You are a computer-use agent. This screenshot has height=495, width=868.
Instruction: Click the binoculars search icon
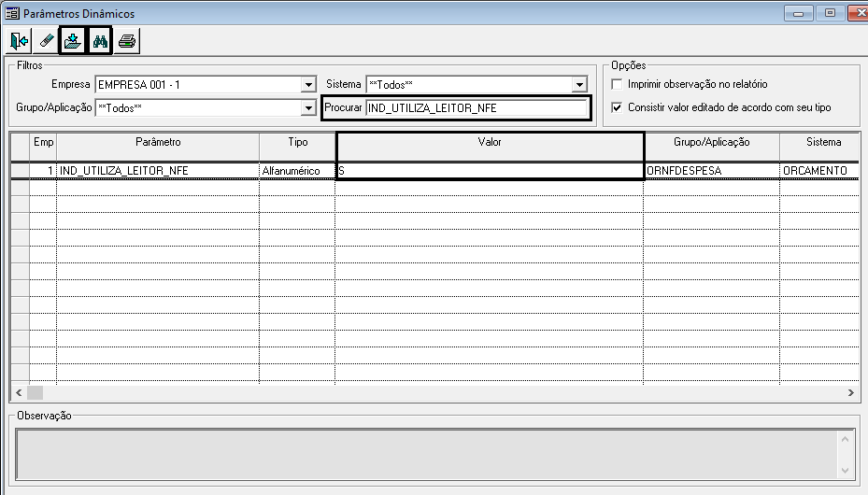(x=100, y=41)
